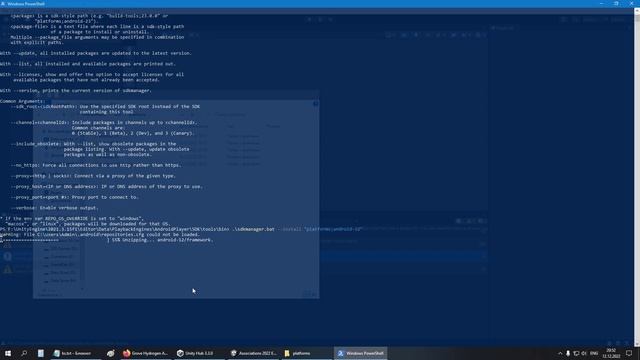Change input language from ENG

click(594, 353)
